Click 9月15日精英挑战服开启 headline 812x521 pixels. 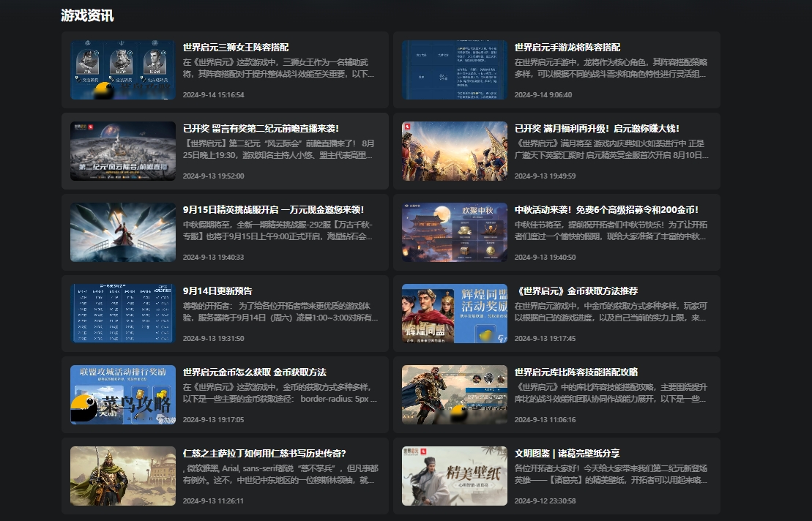tap(273, 210)
